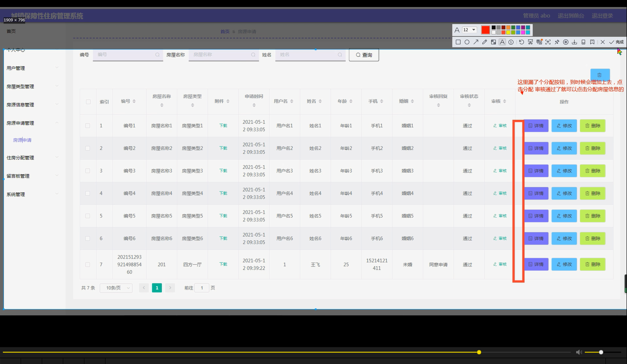
Task: Open the font size 12 dropdown
Action: [470, 30]
